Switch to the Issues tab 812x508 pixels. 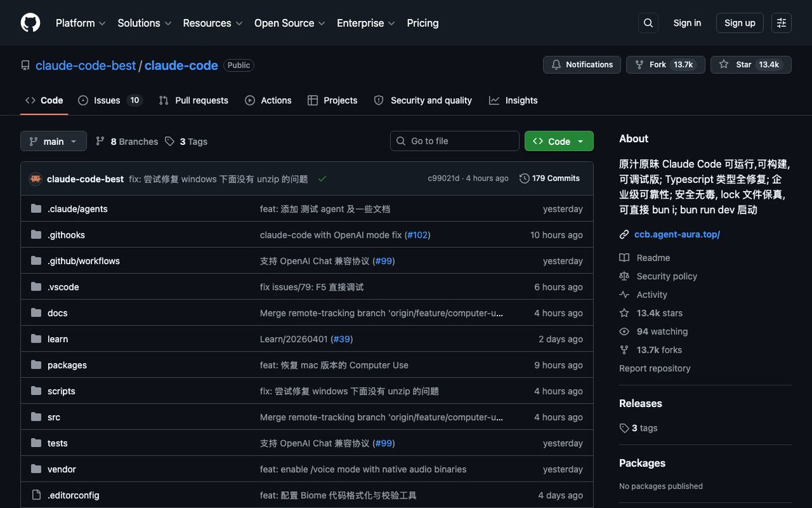[110, 100]
